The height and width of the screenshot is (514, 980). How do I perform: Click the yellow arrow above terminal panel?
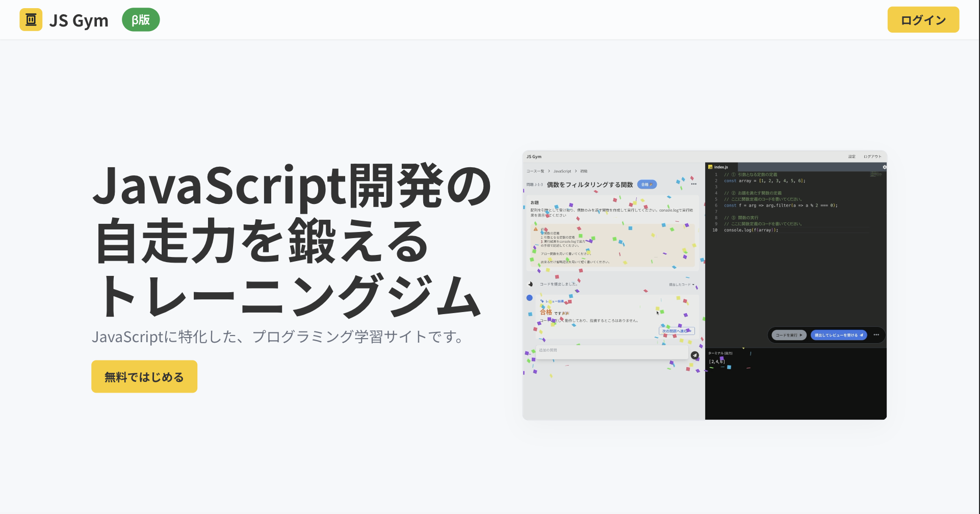click(x=743, y=347)
